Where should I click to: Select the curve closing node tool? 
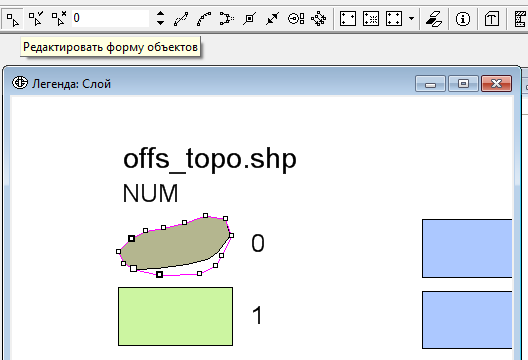pos(227,19)
